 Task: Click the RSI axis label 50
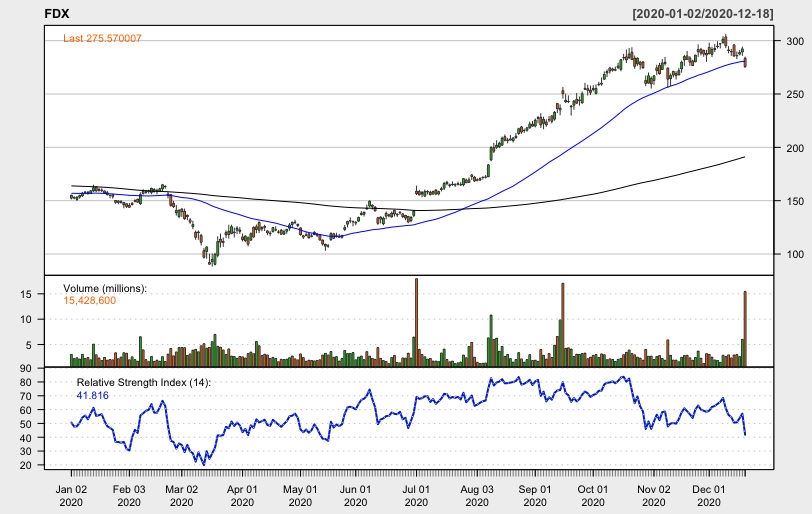pos(26,424)
